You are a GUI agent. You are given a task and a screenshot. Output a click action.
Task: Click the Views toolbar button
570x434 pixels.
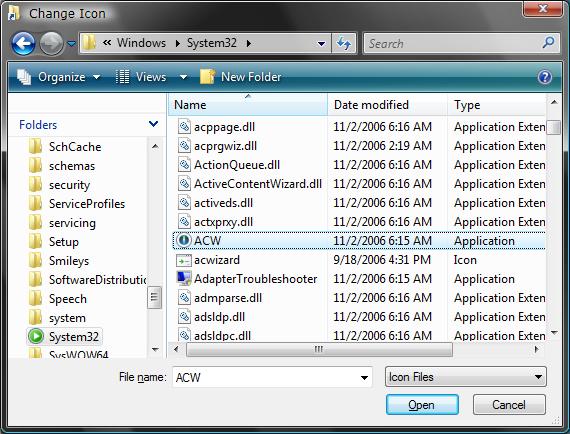[x=141, y=77]
